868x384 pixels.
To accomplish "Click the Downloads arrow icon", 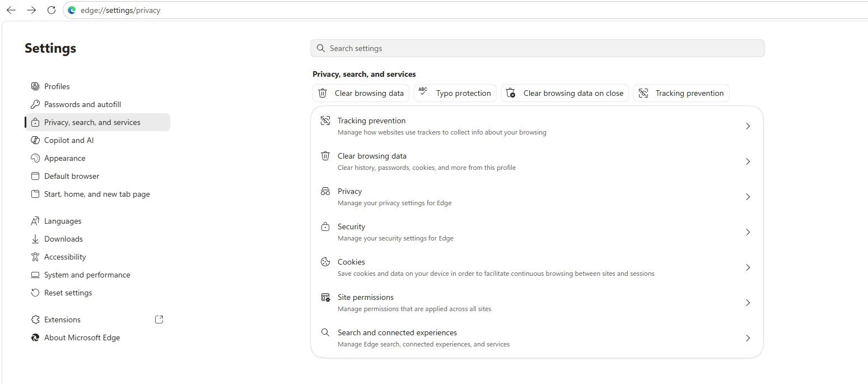I will click(35, 239).
